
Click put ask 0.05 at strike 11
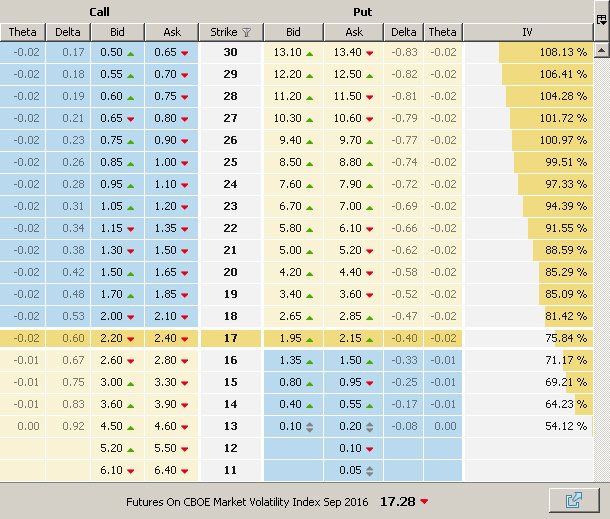354,470
